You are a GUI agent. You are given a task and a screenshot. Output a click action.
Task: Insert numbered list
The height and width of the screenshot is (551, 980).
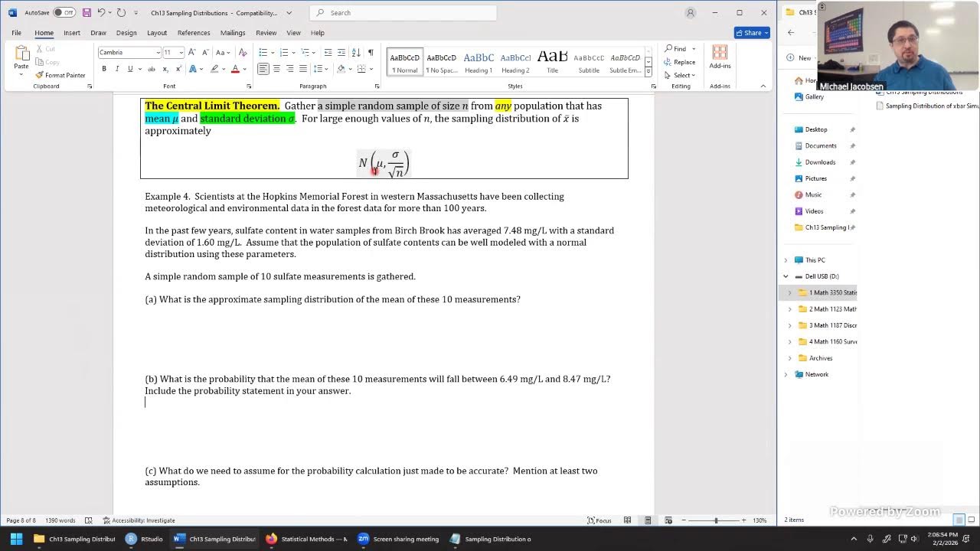(x=283, y=52)
